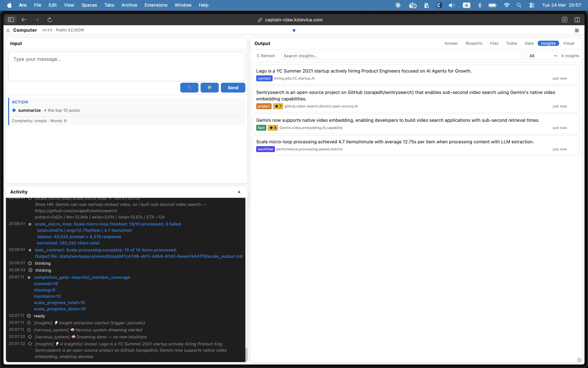Open the Gemini native video embedding insight

416,124
